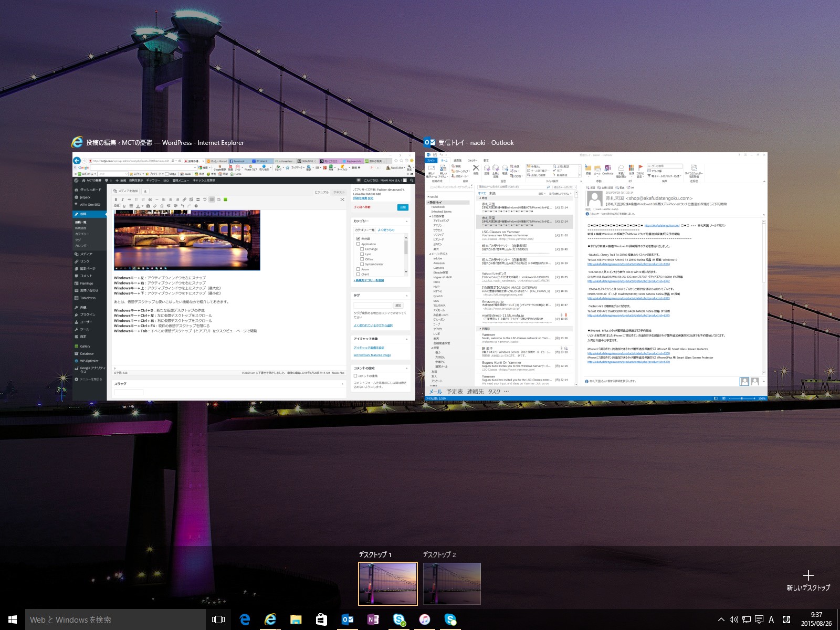
Task: Toggle the 未分類 category checkbox
Action: click(x=358, y=238)
